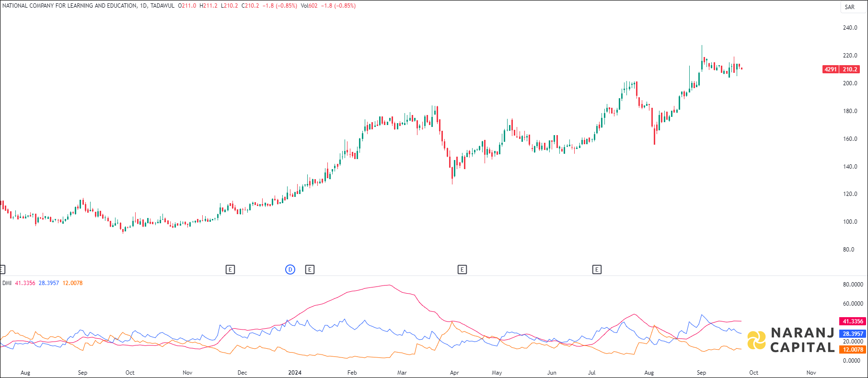This screenshot has width=868, height=378.
Task: Select the DMI indicator legend label
Action: 7,283
